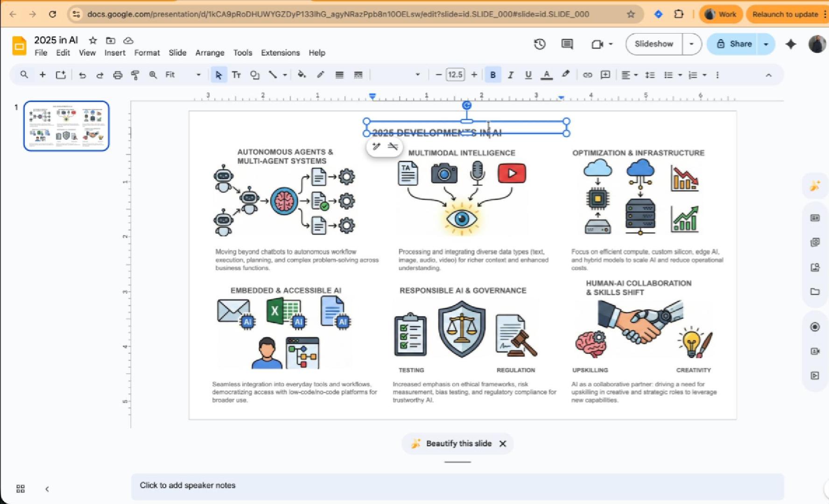Open the Extensions menu
The image size is (829, 504).
point(281,53)
